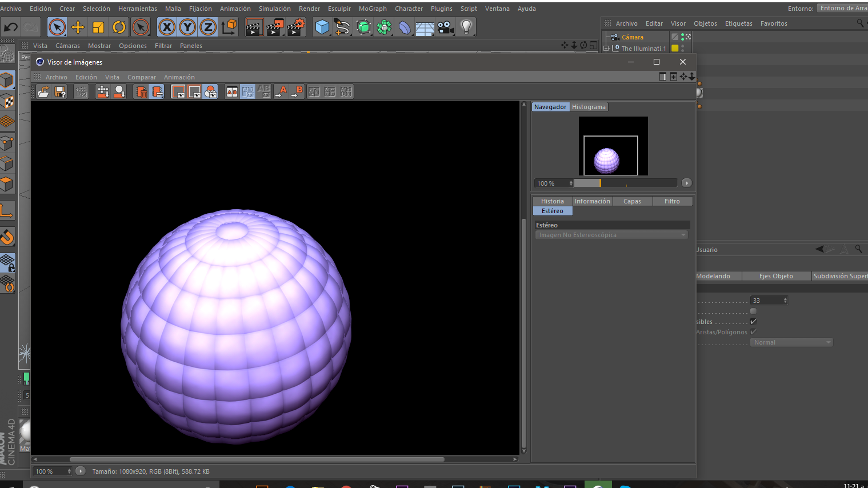
Task: Save image icon in Visor de Imágenes
Action: pos(60,91)
